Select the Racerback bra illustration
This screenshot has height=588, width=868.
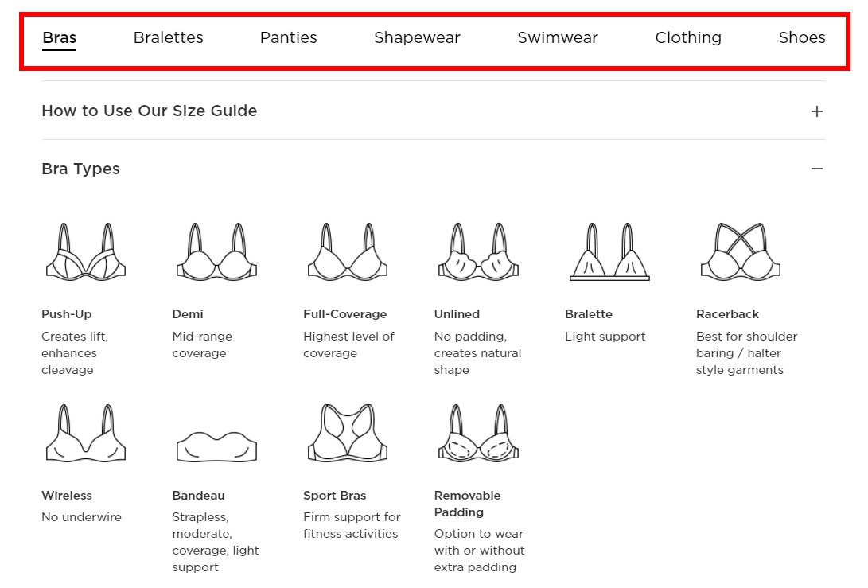[740, 251]
